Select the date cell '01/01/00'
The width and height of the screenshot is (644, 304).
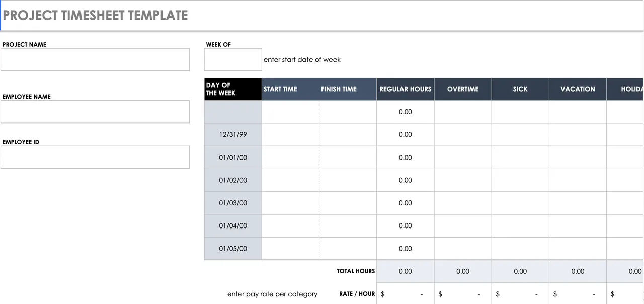233,158
